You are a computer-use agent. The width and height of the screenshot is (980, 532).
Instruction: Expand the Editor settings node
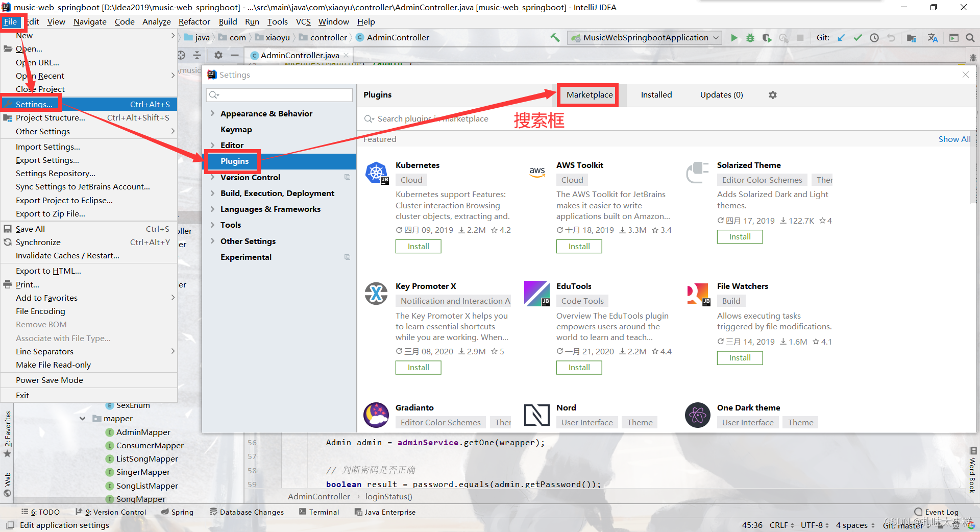point(213,145)
